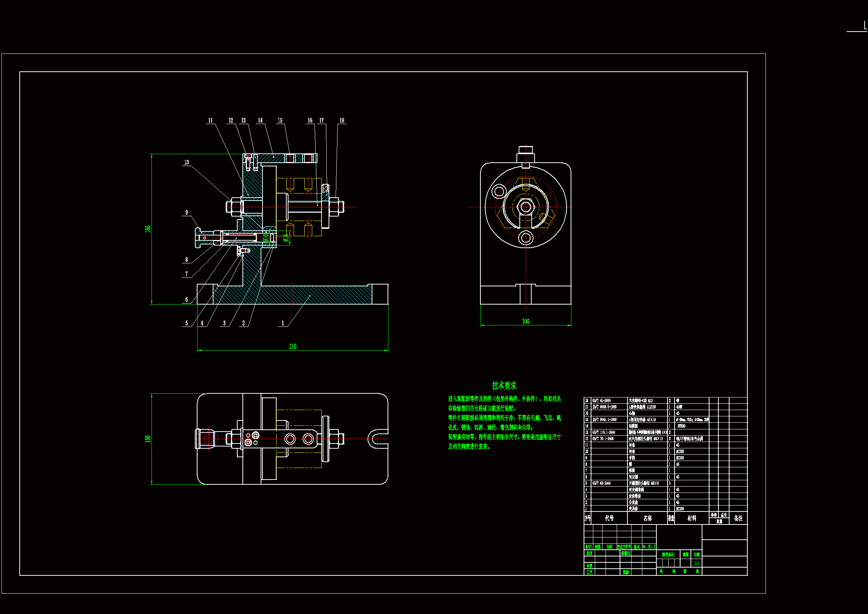Screen dimensions: 868x614
Task: Click the 备注 column header cell
Action: pyautogui.click(x=738, y=518)
